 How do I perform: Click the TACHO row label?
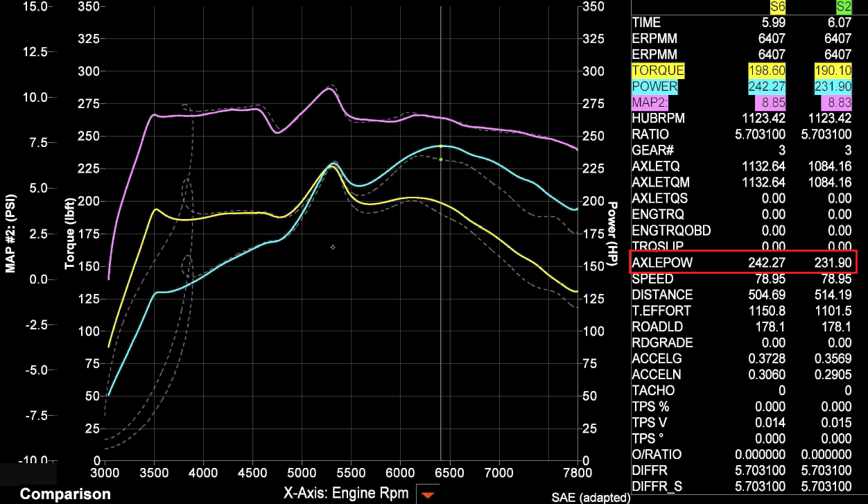coord(652,390)
